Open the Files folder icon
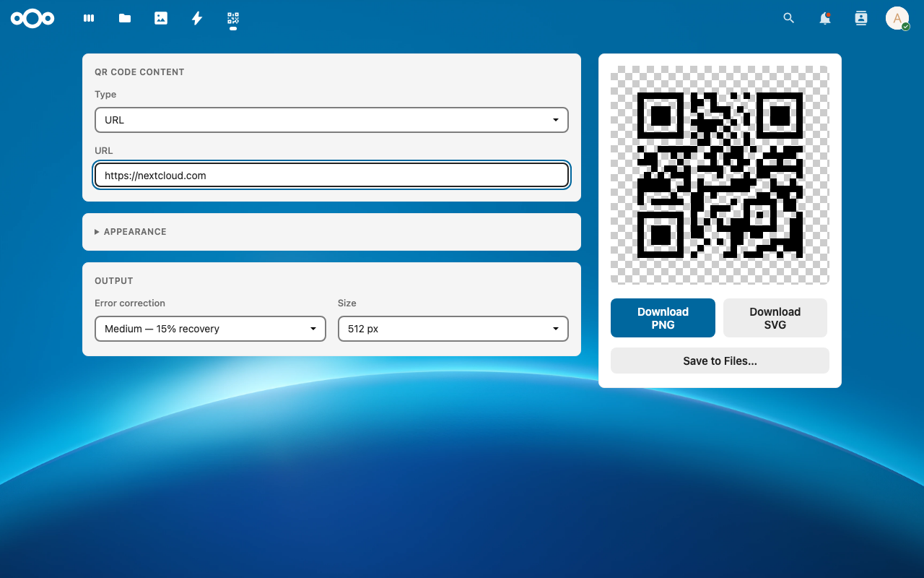 125,18
